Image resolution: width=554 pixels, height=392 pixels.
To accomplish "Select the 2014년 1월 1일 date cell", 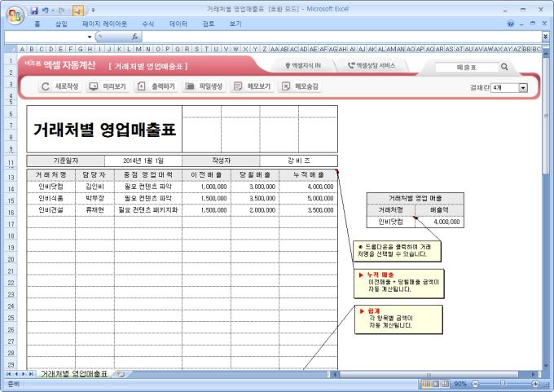I will tap(143, 161).
